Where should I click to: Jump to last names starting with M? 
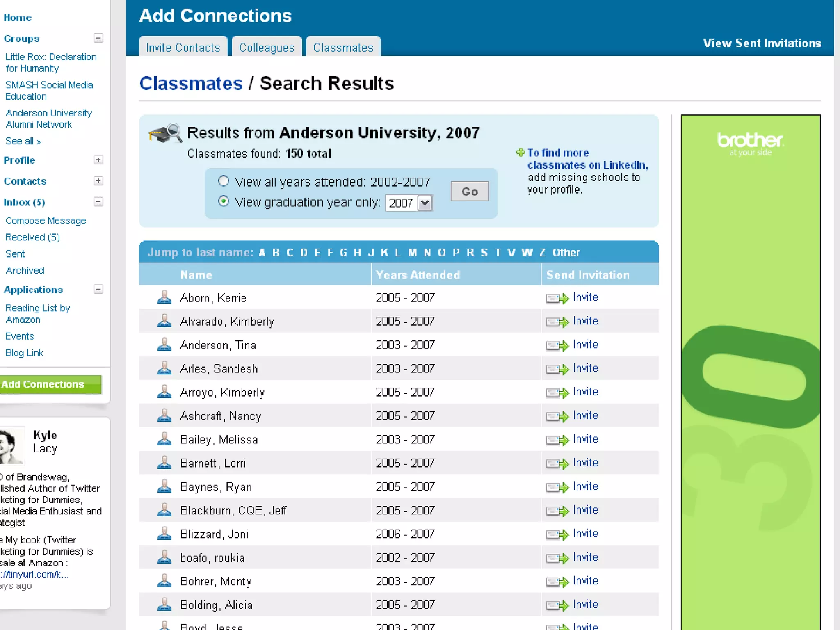tap(412, 253)
